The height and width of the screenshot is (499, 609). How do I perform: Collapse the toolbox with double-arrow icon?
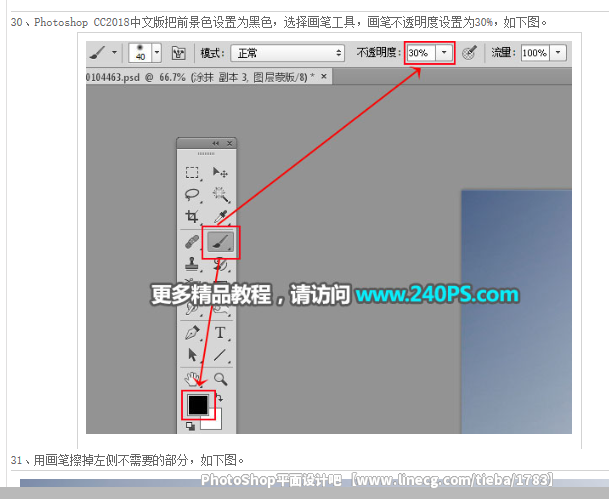pos(216,143)
